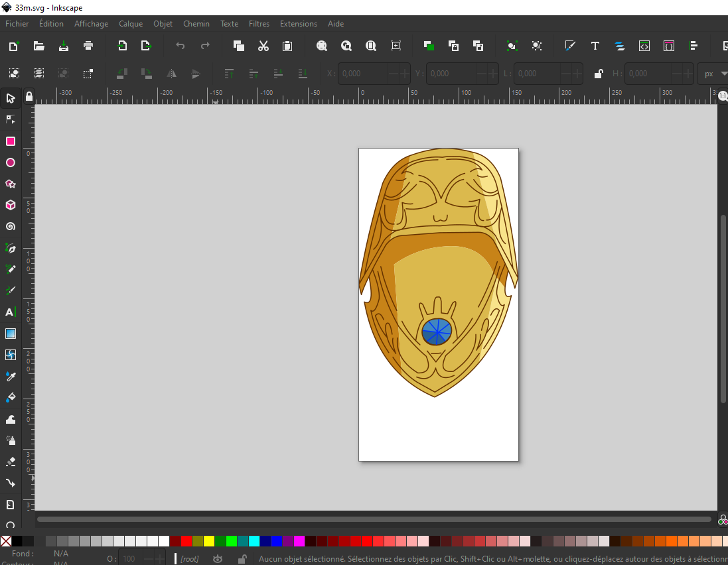728x565 pixels.
Task: Open the Calque menu
Action: click(131, 24)
